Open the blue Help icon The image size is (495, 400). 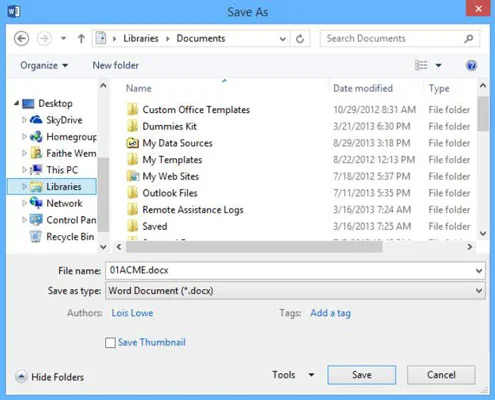[x=471, y=65]
